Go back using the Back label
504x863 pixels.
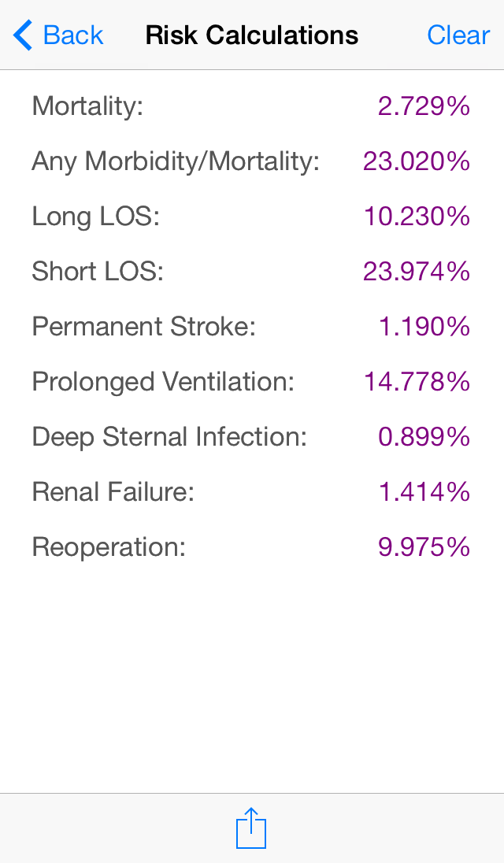pyautogui.click(x=72, y=35)
